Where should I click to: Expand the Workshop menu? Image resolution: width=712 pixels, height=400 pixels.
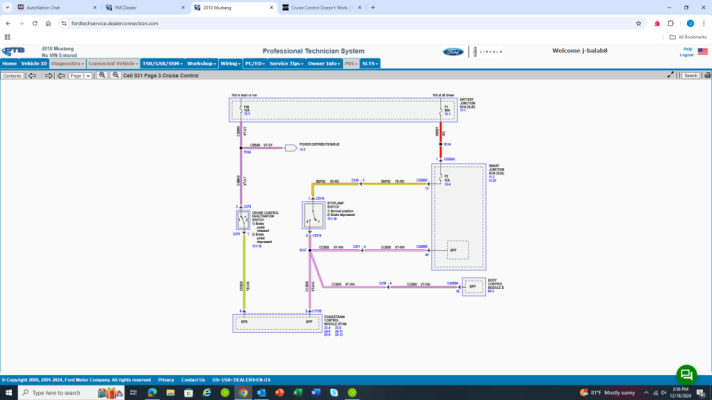(201, 64)
